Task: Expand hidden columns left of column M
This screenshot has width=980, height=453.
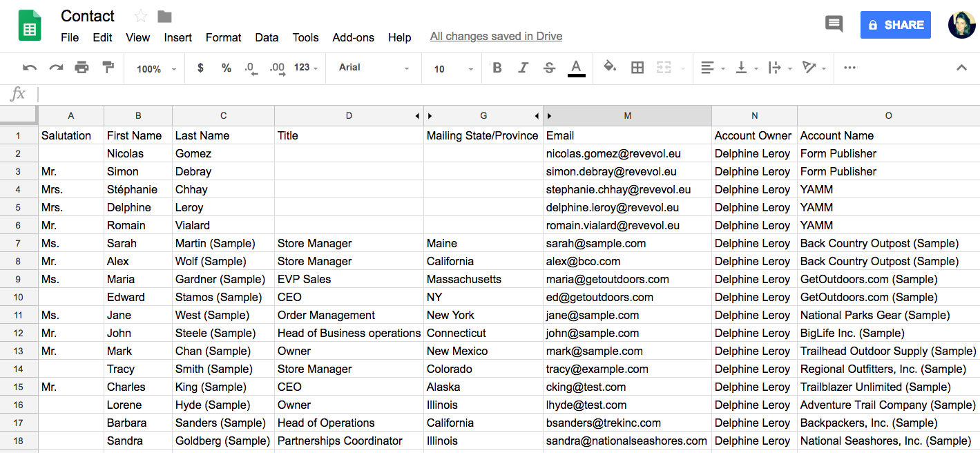Action: point(549,115)
